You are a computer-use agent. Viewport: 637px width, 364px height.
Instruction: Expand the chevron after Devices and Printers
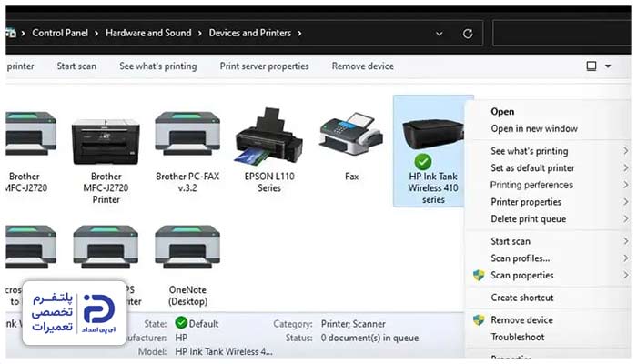click(x=299, y=34)
